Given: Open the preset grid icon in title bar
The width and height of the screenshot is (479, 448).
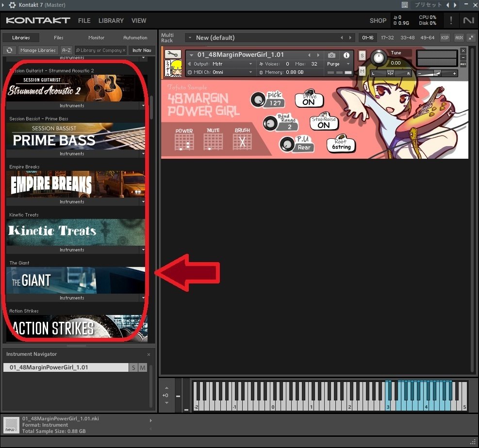Looking at the screenshot, I should coord(404,5).
